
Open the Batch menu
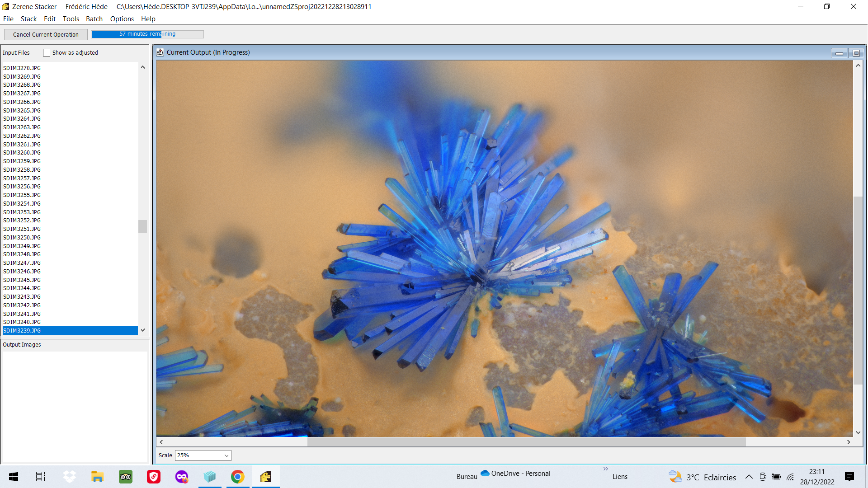tap(94, 19)
